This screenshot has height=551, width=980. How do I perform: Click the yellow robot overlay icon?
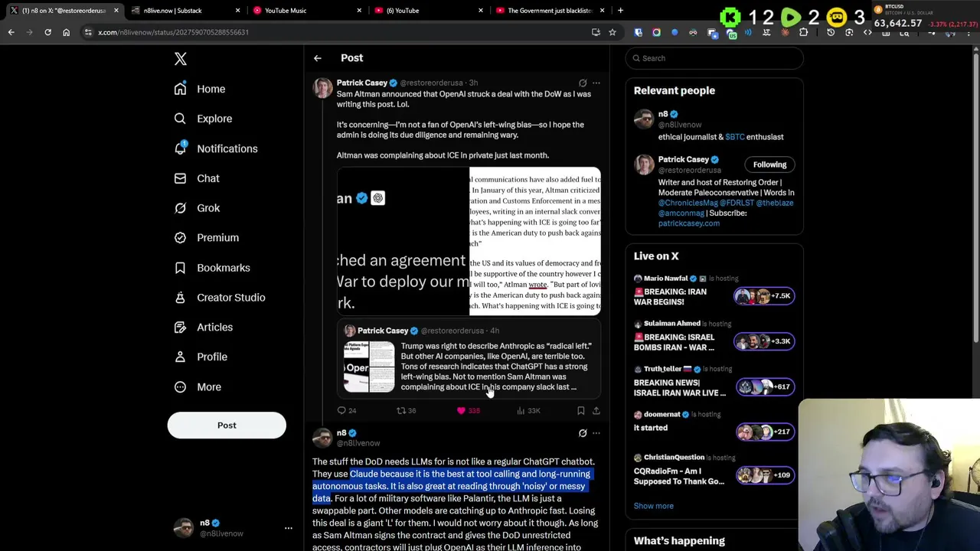[x=837, y=17]
